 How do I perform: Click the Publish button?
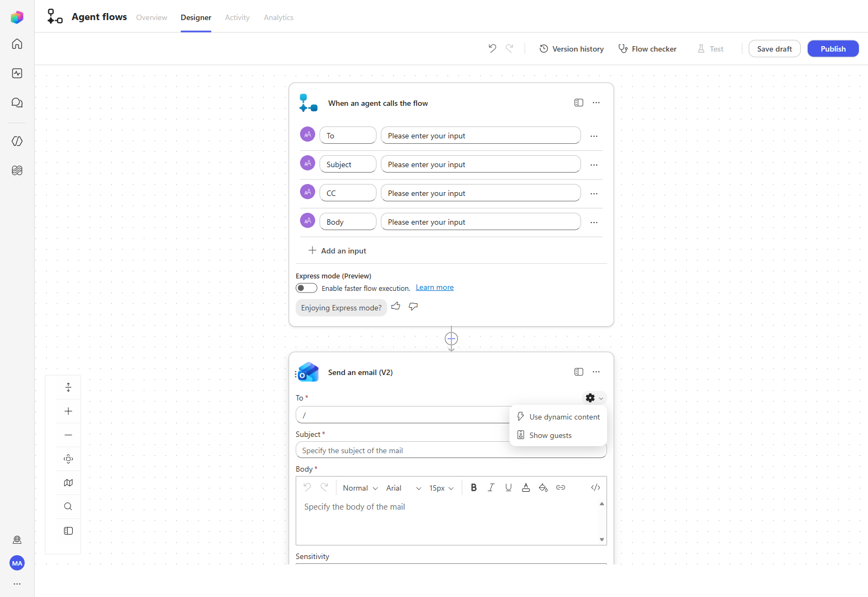[833, 48]
